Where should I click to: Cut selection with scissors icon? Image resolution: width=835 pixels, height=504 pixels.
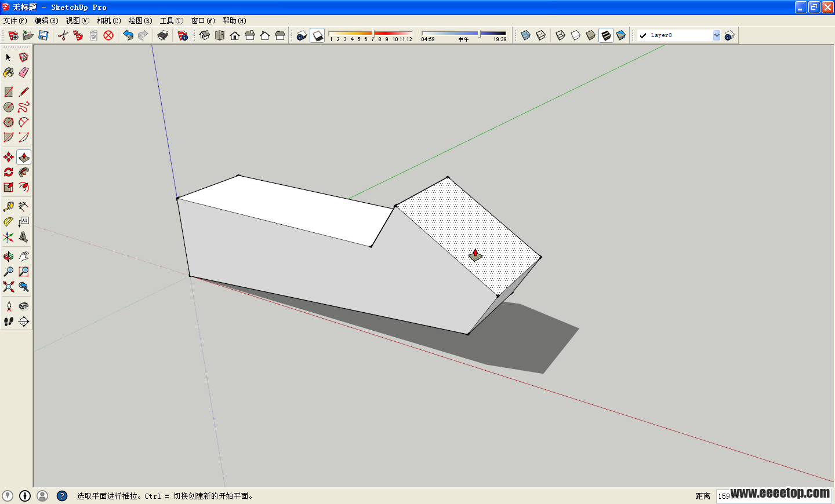[63, 35]
